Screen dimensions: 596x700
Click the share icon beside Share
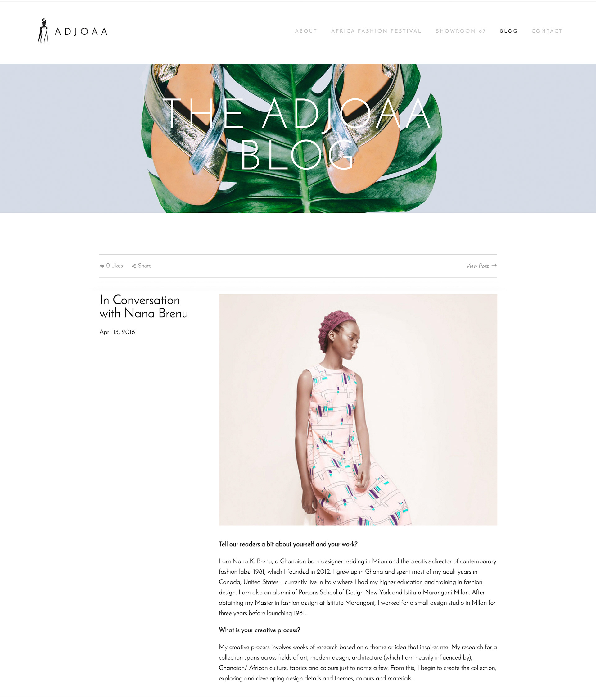coord(134,266)
